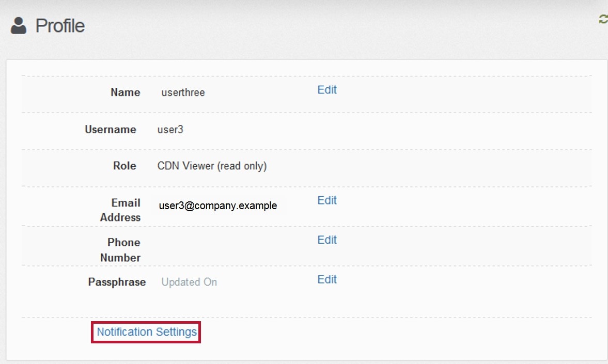
Task: Edit the Email Address field
Action: 327,200
